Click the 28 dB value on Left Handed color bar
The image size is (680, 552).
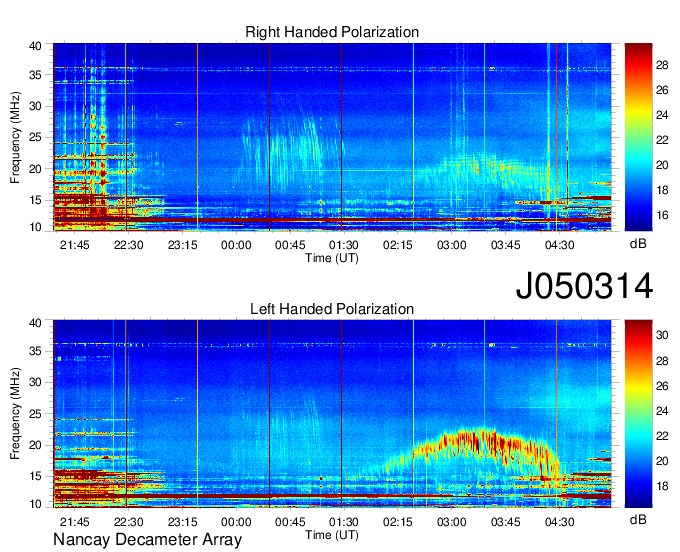click(x=662, y=361)
